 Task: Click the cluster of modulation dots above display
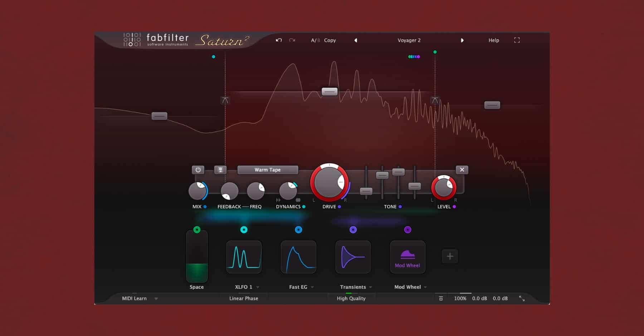tap(414, 56)
